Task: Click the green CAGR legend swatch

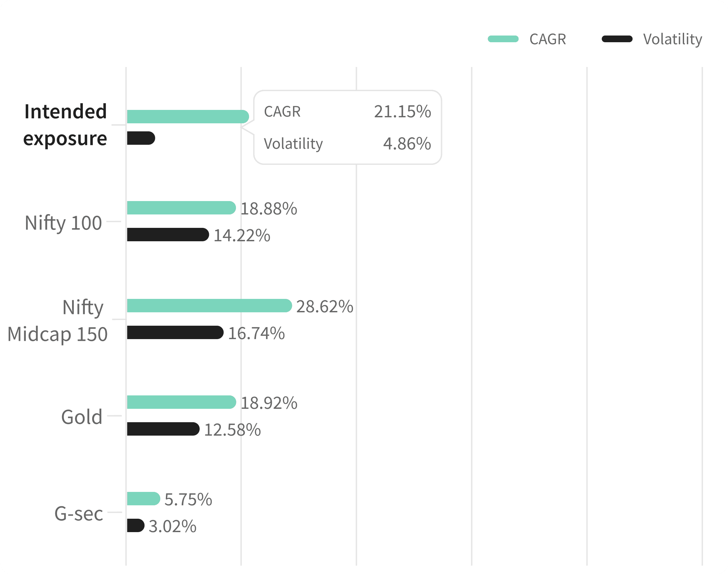Action: click(x=502, y=39)
